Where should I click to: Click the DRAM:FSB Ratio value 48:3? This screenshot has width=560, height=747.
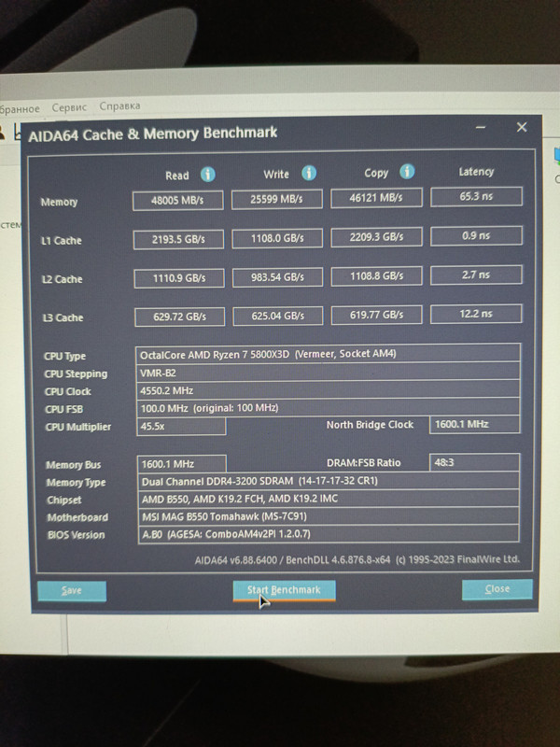(474, 462)
